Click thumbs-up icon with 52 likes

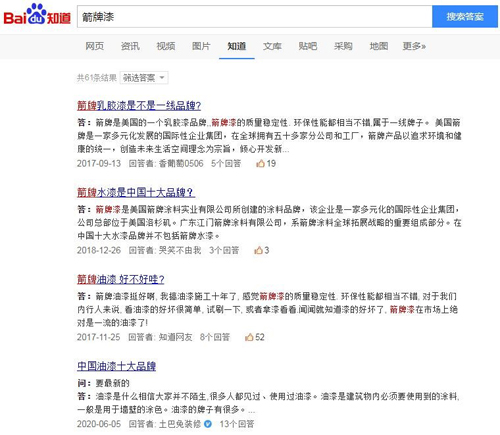pos(249,337)
